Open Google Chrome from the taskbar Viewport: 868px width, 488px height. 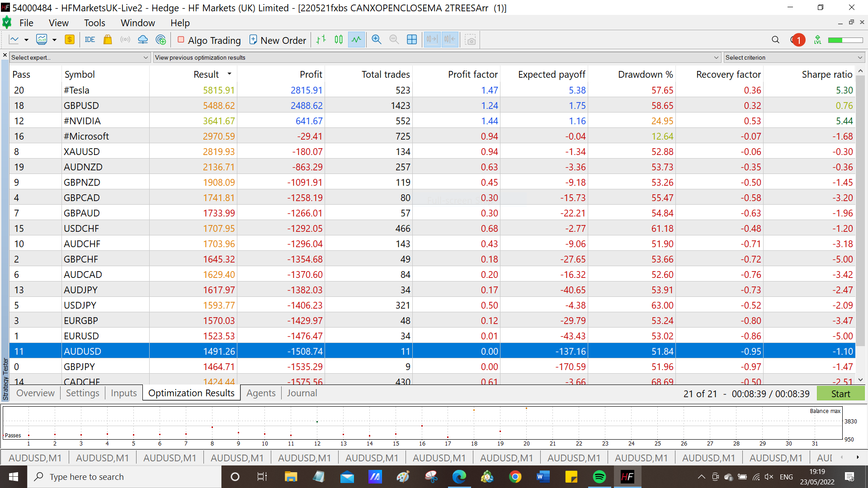[x=515, y=477]
